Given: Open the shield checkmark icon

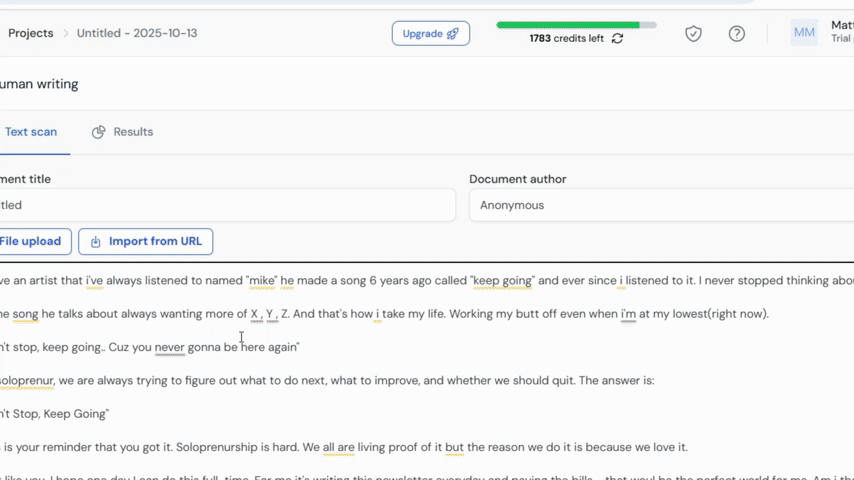Looking at the screenshot, I should pyautogui.click(x=693, y=34).
